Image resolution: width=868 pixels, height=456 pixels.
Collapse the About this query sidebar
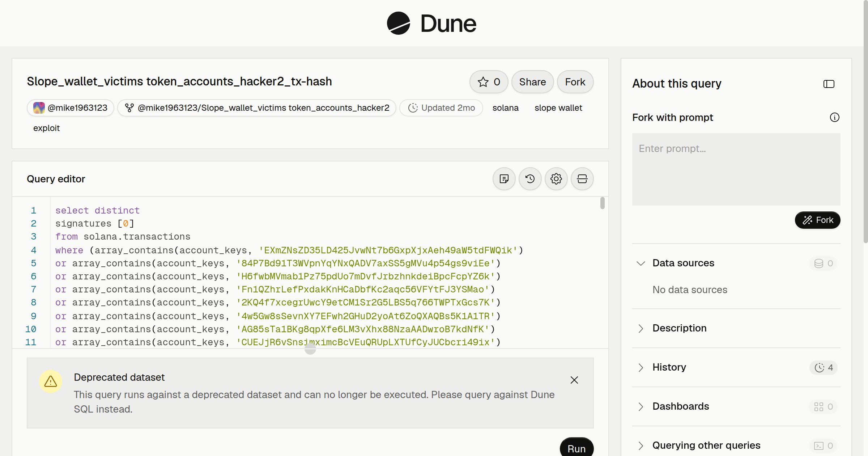tap(829, 84)
